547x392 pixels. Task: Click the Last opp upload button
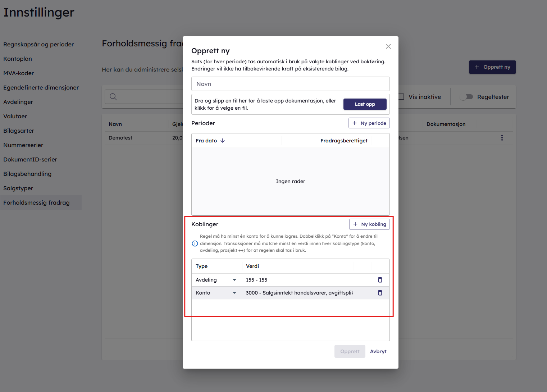coord(365,104)
